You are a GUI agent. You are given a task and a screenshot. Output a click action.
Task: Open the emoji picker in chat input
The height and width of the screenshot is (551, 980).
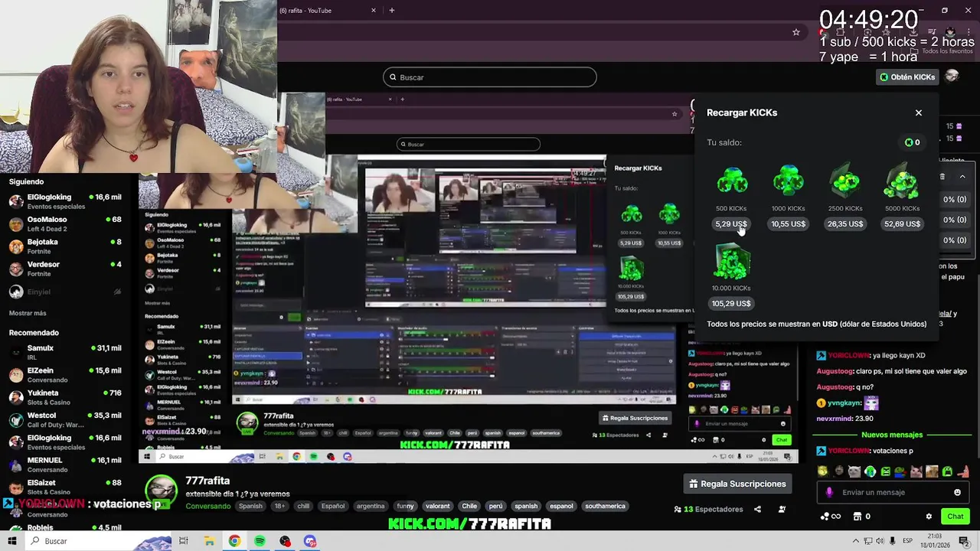[957, 492]
